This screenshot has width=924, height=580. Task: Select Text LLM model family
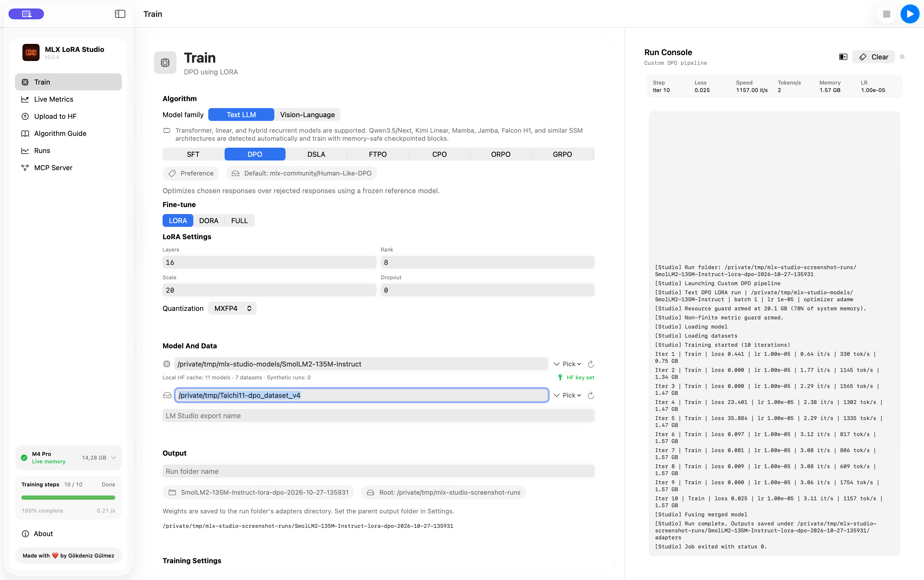(241, 115)
